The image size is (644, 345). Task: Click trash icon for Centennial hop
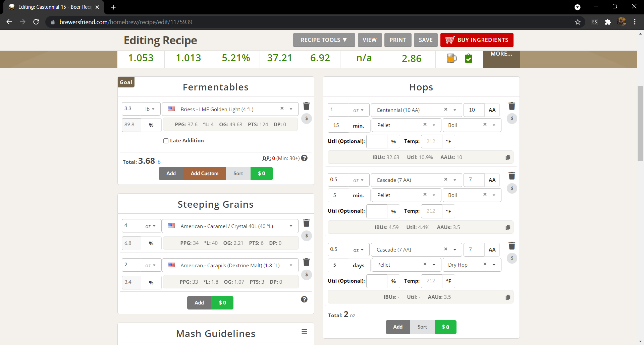[512, 106]
